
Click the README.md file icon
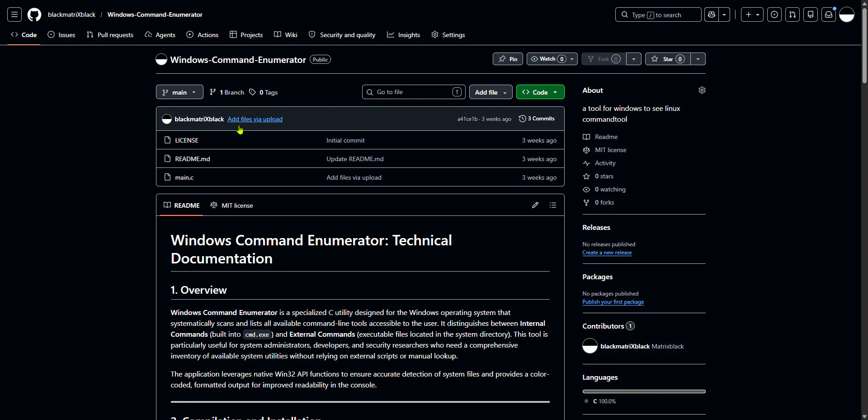(167, 158)
